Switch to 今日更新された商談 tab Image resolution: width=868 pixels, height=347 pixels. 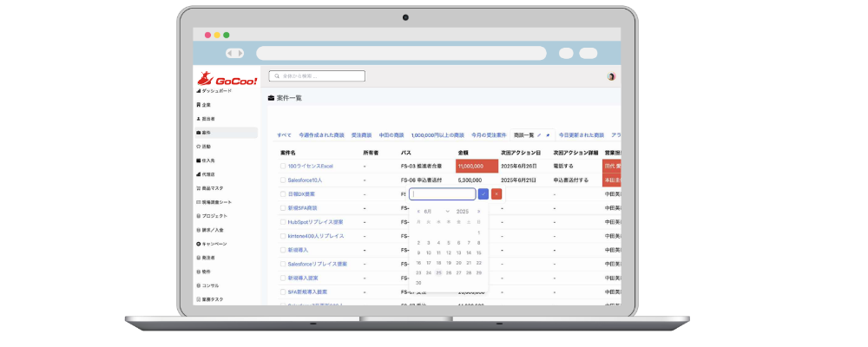click(582, 135)
